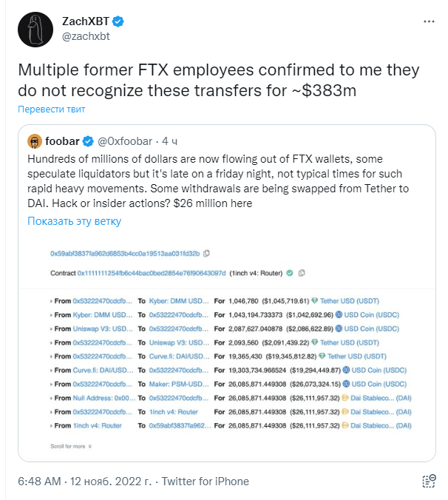This screenshot has height=500, width=448.
Task: Open the @zachxbt handle link
Action: tap(86, 36)
